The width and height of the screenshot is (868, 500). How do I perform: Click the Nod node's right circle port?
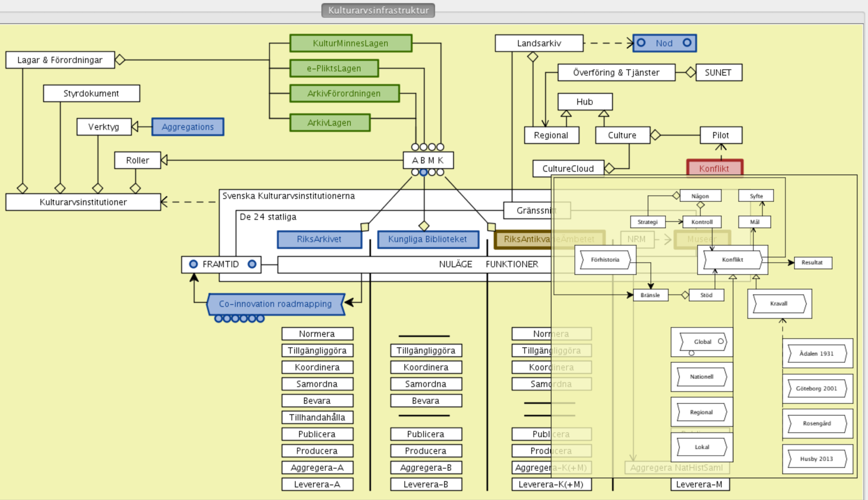pyautogui.click(x=687, y=43)
